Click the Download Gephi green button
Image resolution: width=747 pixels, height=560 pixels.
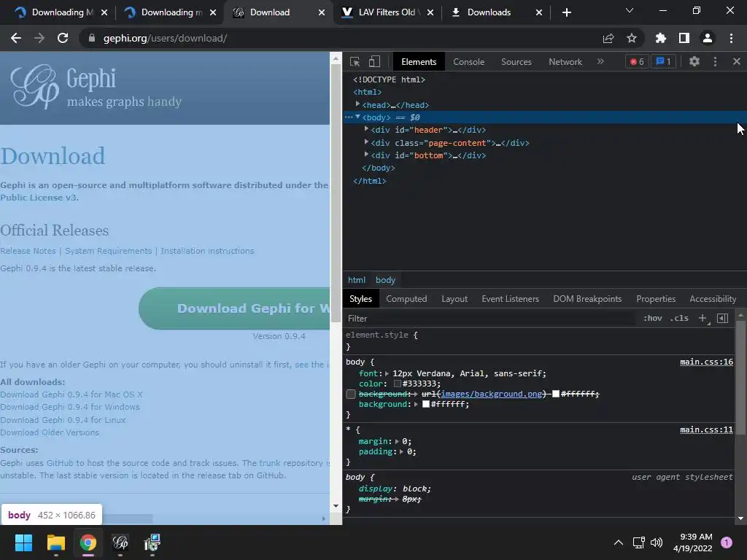click(234, 308)
